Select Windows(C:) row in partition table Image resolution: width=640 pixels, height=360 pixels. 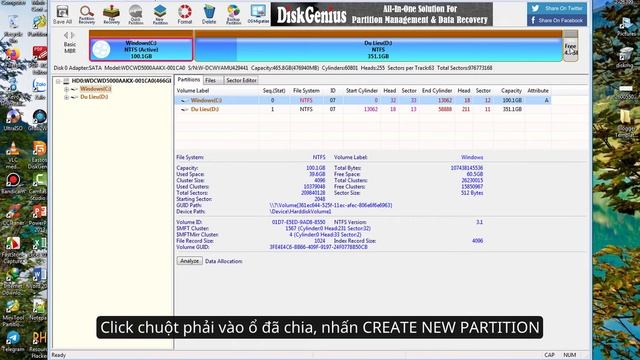363,100
